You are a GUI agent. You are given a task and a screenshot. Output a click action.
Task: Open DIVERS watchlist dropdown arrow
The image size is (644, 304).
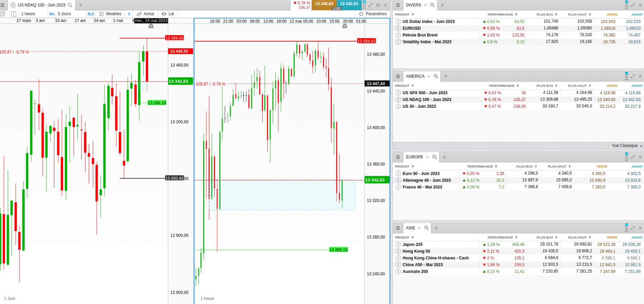(425, 5)
